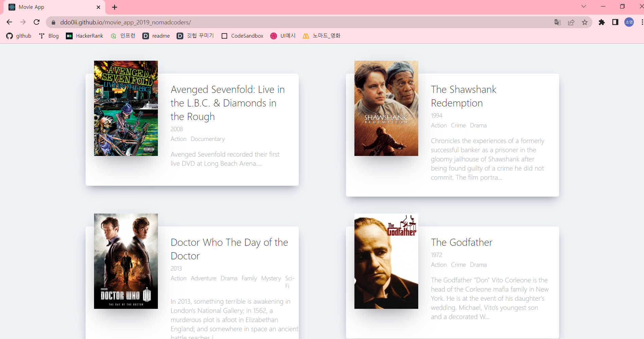The width and height of the screenshot is (644, 339).
Task: Click the Doctor Who poster image
Action: (x=126, y=261)
